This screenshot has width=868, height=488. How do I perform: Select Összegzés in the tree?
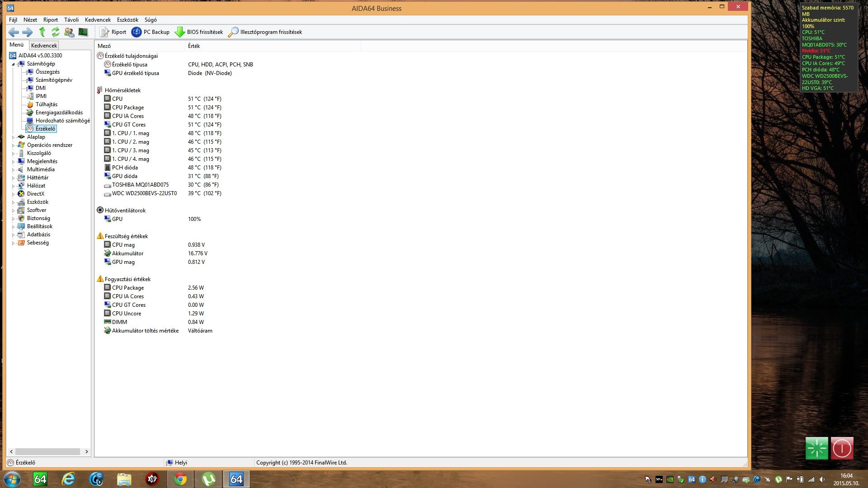[47, 72]
